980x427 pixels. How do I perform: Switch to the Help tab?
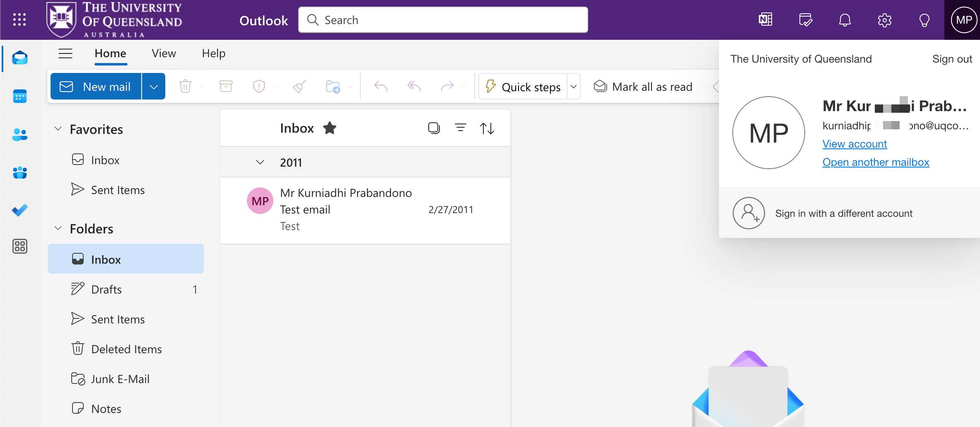pos(214,53)
